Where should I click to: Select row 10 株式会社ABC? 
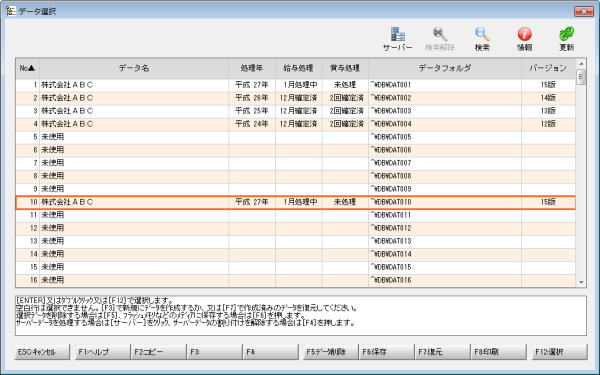tap(295, 202)
